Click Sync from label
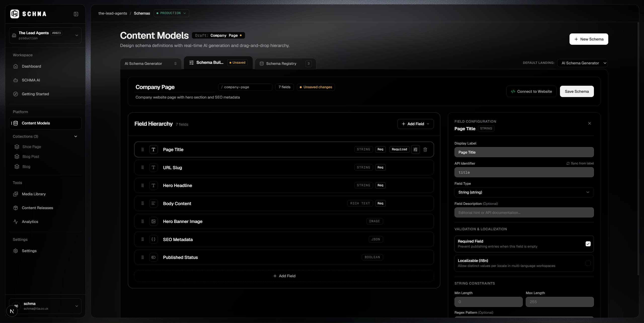 (x=580, y=163)
